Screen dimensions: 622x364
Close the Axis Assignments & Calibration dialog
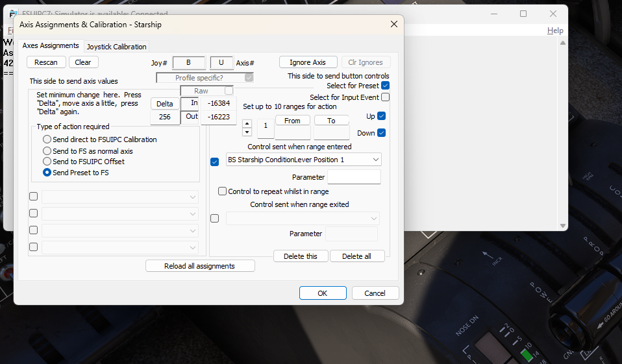click(x=394, y=24)
